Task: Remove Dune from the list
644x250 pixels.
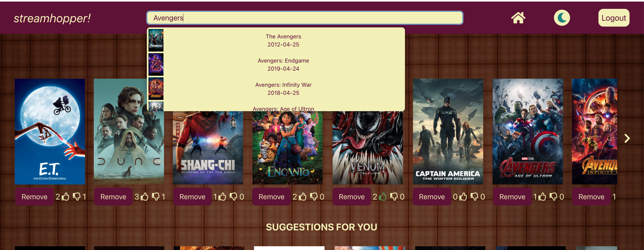Action: click(x=113, y=197)
